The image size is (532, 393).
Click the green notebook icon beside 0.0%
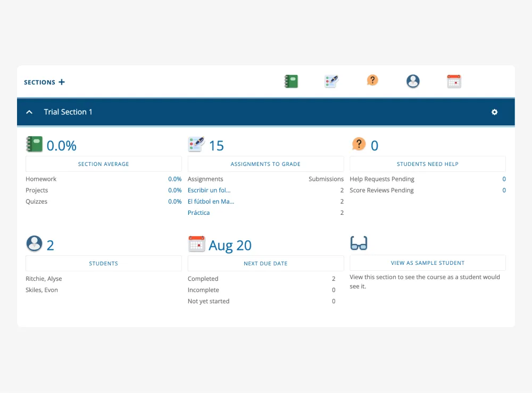34,144
